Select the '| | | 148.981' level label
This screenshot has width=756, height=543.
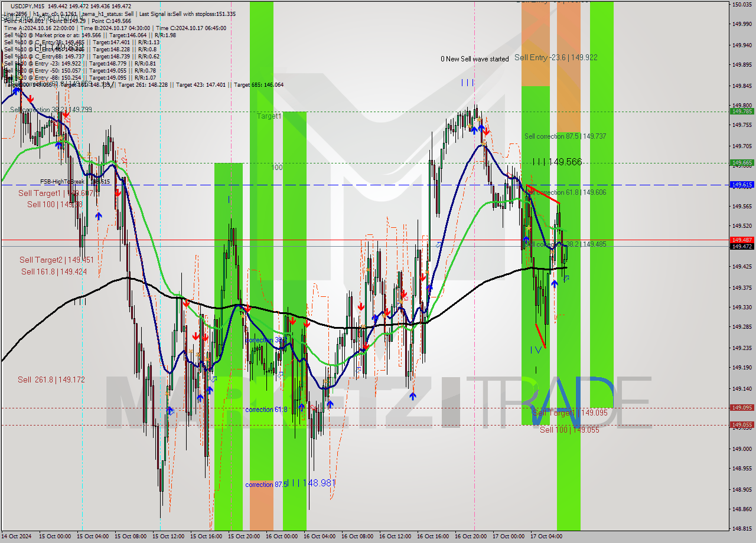[x=312, y=483]
